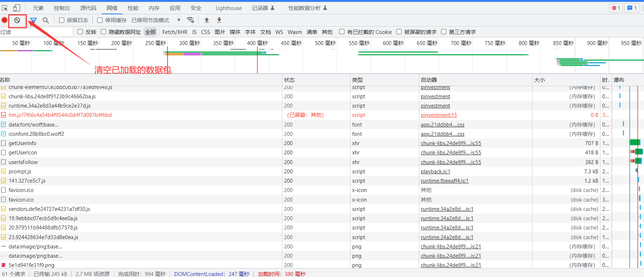This screenshot has width=644, height=277.
Task: Open the 性能数据分析 tab
Action: (x=308, y=8)
